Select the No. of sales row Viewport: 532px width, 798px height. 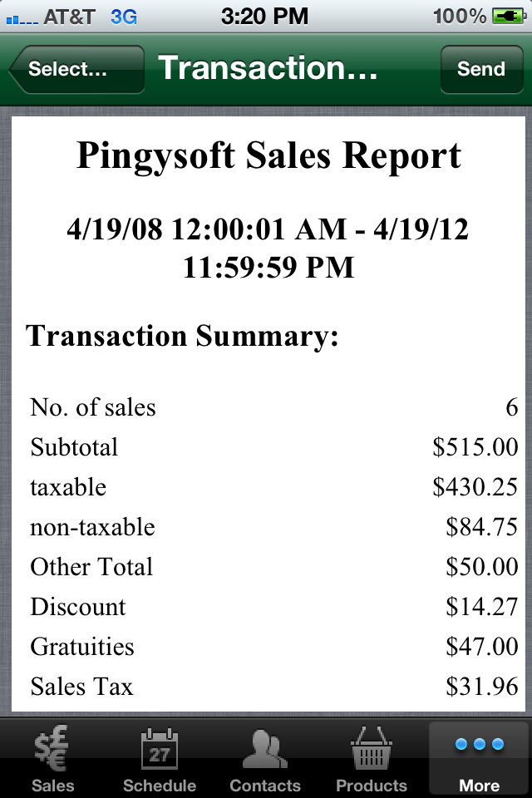[x=273, y=407]
